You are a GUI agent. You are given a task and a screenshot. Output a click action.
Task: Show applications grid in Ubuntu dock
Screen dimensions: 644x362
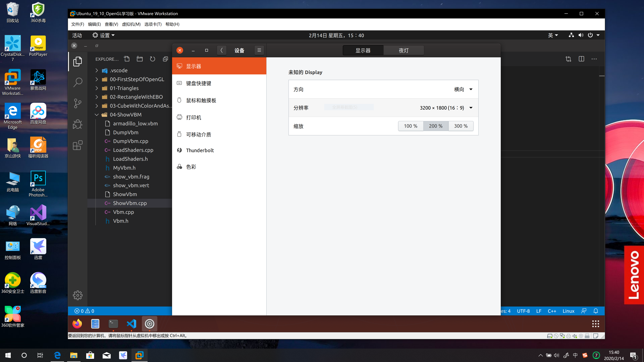click(596, 324)
